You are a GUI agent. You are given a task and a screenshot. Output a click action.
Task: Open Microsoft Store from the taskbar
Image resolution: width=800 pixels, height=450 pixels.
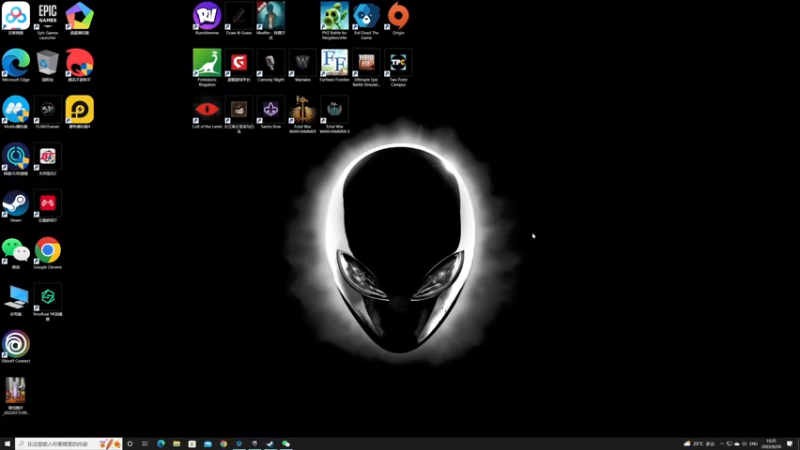coord(192,444)
